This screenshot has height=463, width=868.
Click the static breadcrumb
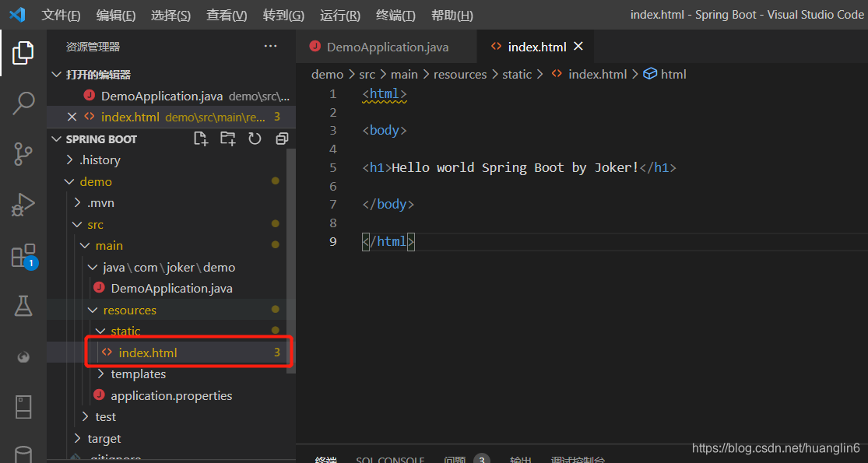(517, 74)
